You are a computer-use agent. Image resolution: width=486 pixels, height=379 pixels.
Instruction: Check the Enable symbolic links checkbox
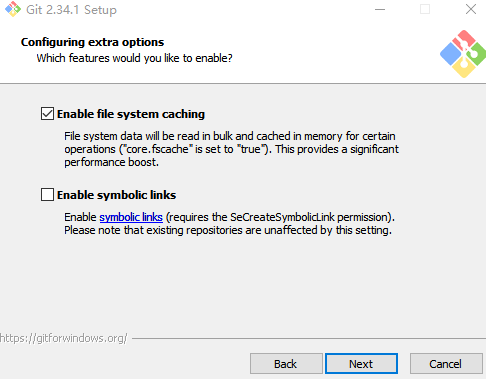(x=47, y=195)
